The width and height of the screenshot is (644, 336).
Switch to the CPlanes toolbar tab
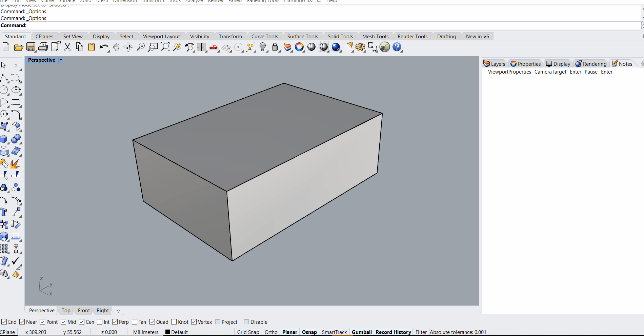pyautogui.click(x=44, y=36)
